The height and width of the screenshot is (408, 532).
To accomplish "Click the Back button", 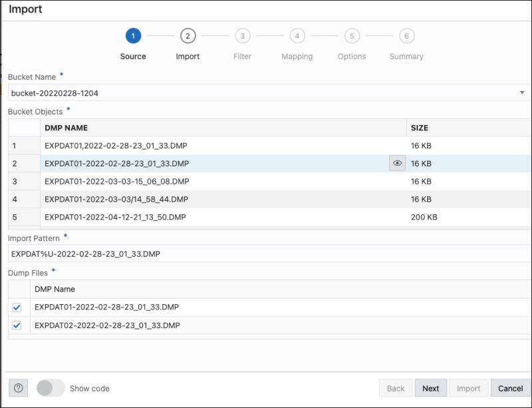I will click(395, 387).
